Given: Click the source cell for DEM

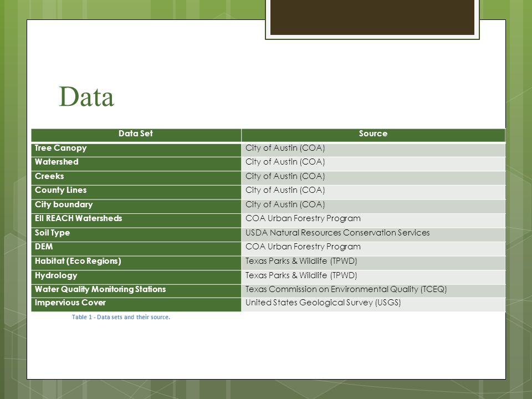Looking at the screenshot, I should (373, 249).
